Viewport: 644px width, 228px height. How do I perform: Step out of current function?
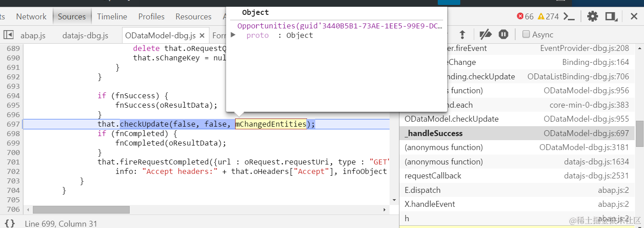pos(462,35)
